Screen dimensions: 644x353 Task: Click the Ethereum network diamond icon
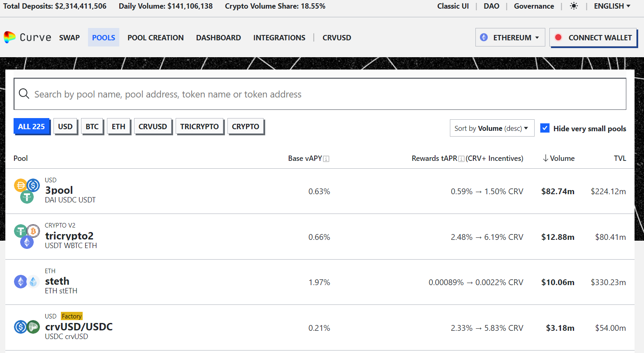click(x=484, y=37)
